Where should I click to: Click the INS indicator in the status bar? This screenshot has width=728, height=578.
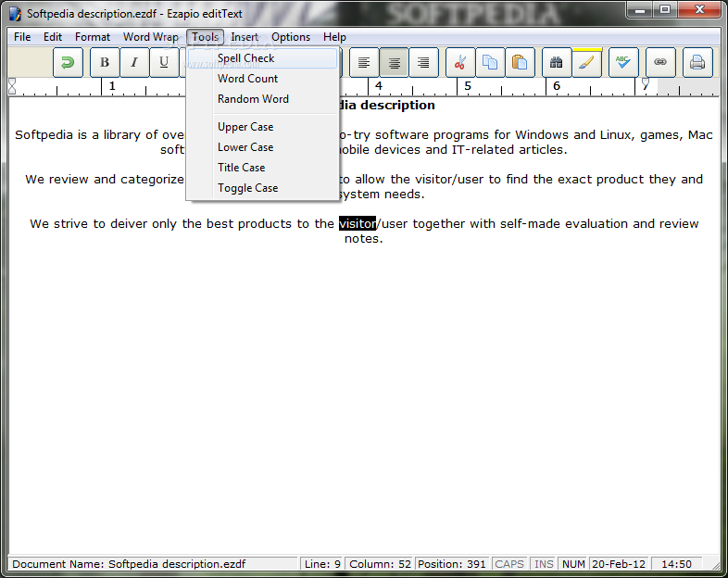[x=543, y=564]
